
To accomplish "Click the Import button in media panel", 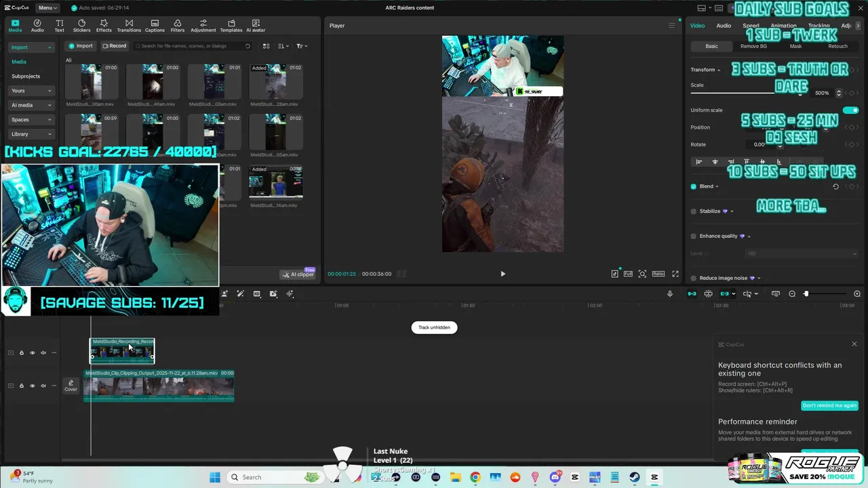I will click(x=80, y=46).
